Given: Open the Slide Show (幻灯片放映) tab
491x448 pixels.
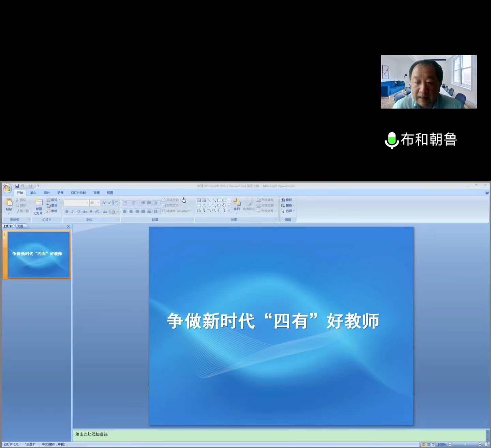Looking at the screenshot, I should pyautogui.click(x=78, y=193).
